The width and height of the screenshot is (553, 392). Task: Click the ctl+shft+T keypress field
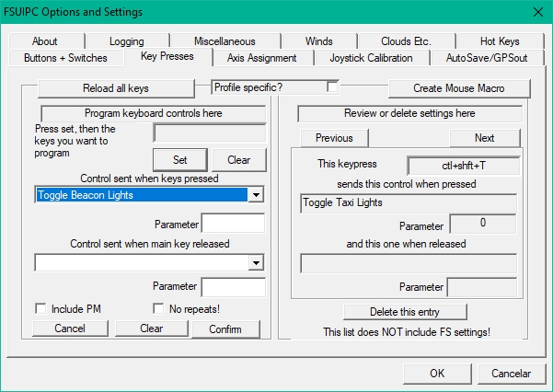coord(464,166)
